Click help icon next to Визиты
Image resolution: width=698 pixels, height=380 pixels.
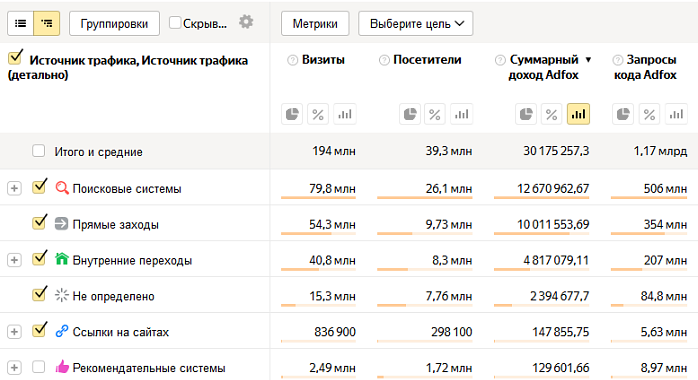coord(292,60)
